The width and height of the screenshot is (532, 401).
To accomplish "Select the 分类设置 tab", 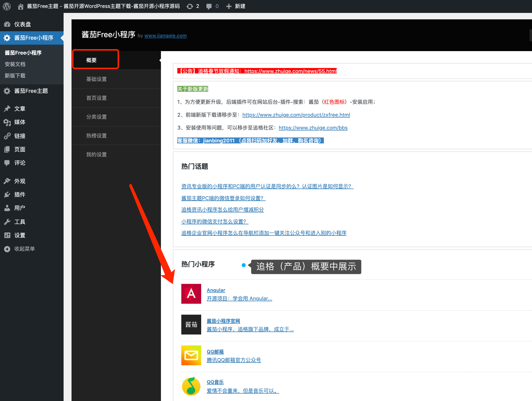I will [x=116, y=117].
